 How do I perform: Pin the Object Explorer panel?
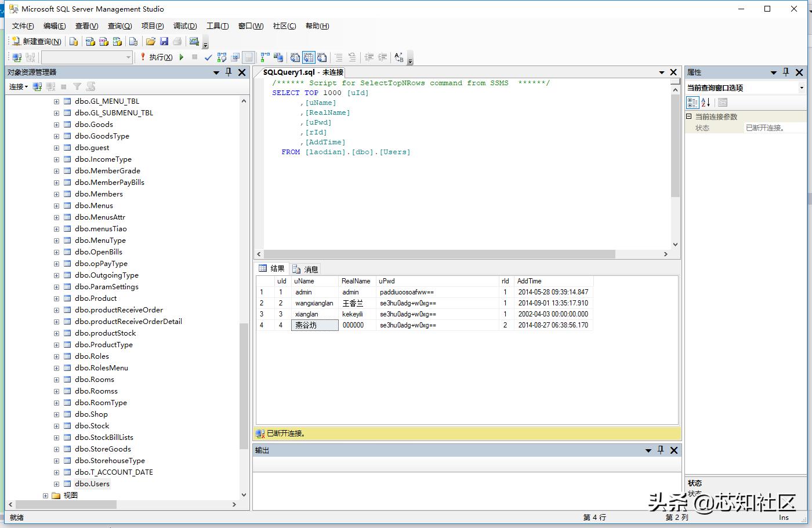pyautogui.click(x=229, y=72)
